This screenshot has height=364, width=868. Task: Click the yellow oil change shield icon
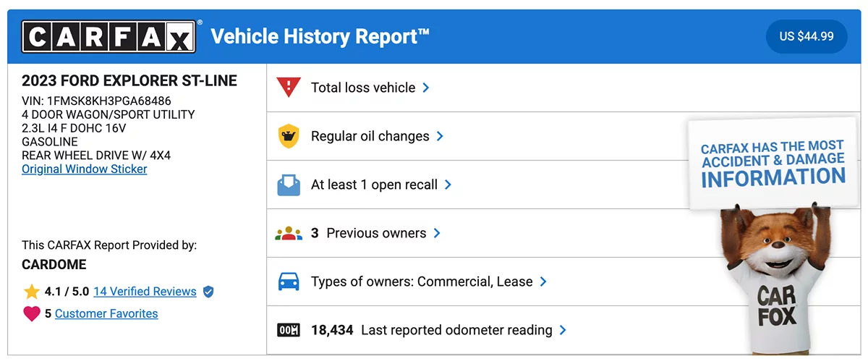coord(289,136)
